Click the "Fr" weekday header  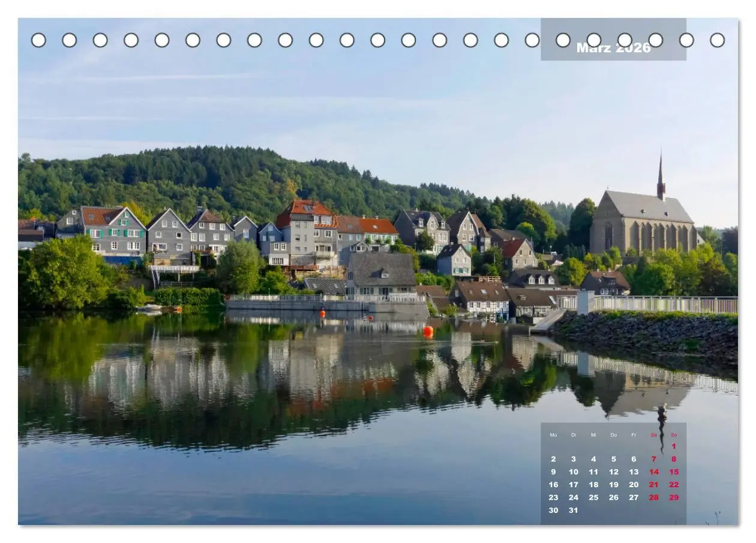(x=634, y=435)
